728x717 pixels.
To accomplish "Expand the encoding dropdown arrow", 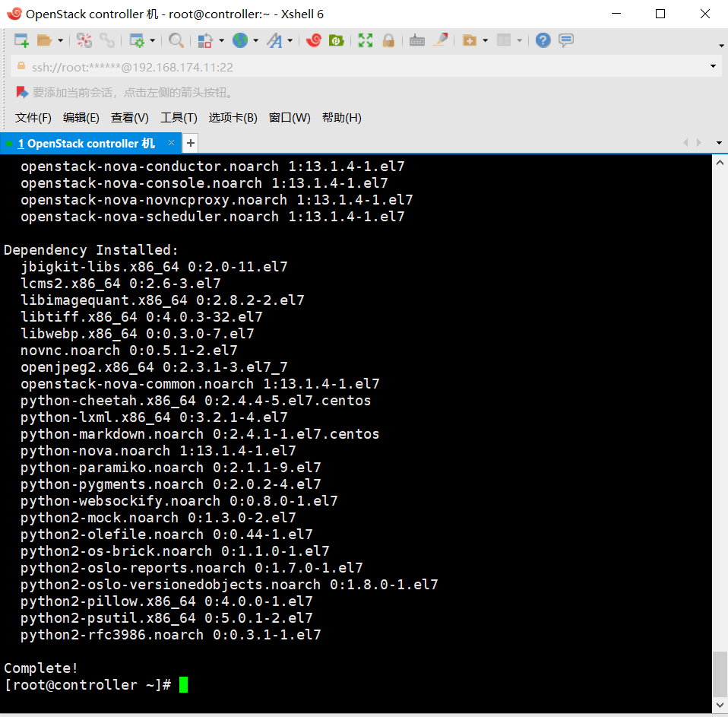I will [256, 41].
